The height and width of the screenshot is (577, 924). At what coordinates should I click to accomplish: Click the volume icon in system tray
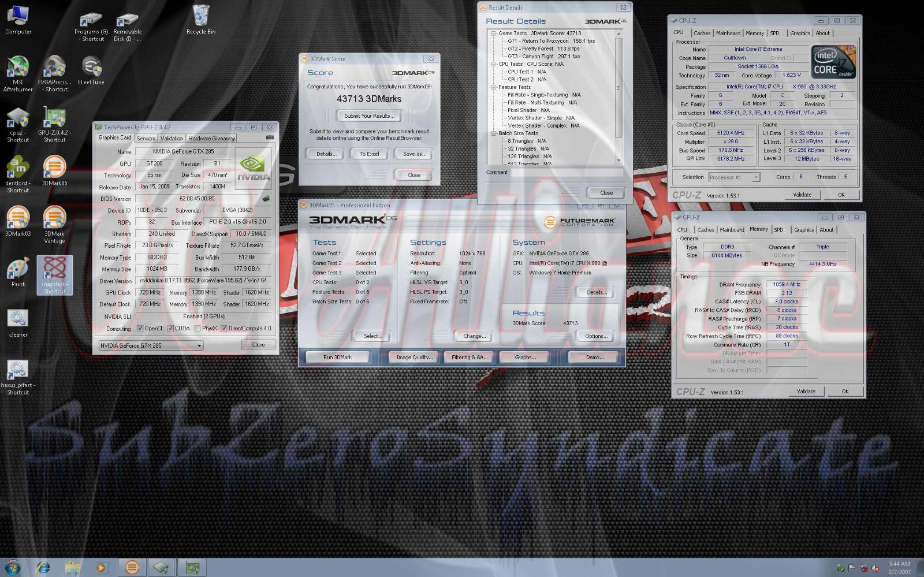875,568
